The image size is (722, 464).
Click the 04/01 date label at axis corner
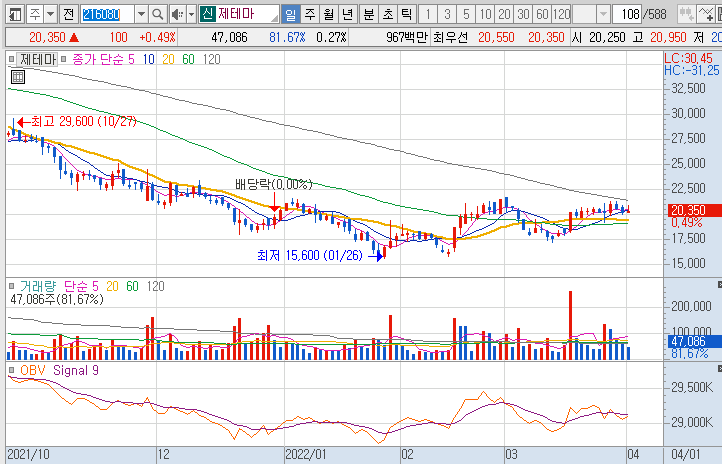coord(686,455)
